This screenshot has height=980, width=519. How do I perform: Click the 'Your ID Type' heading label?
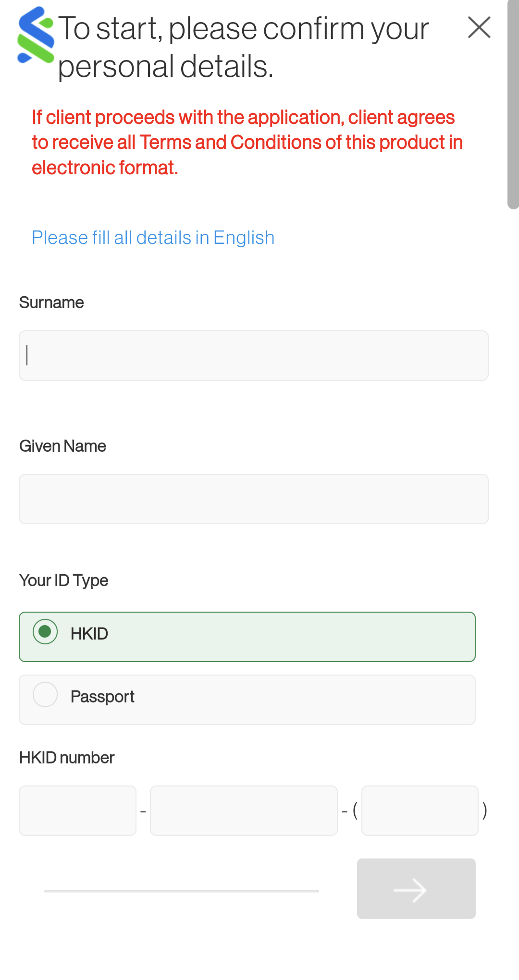(64, 581)
